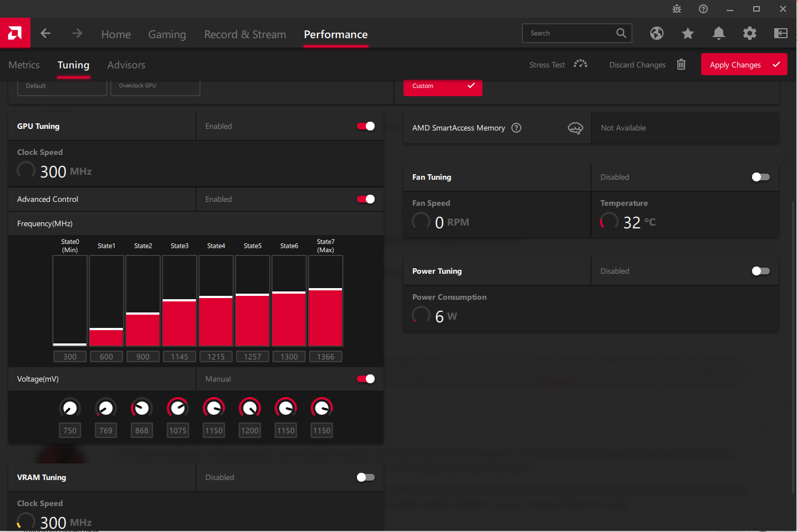Open favorites star icon
This screenshot has width=798, height=532.
(x=688, y=33)
